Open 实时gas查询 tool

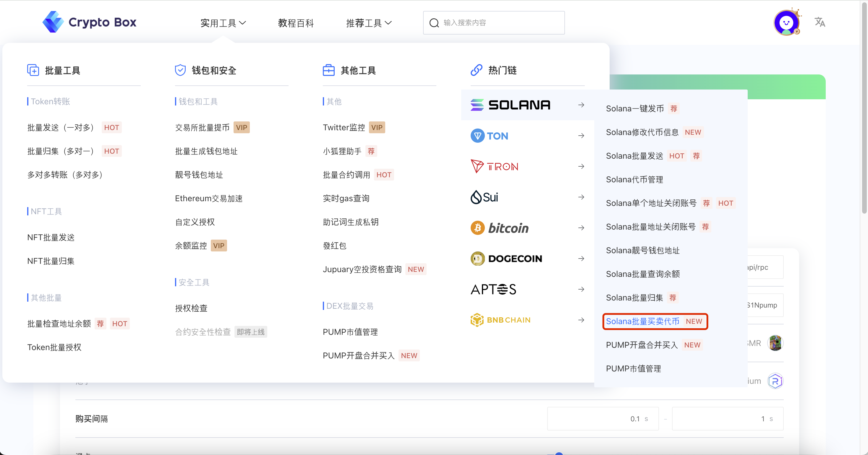click(x=346, y=198)
